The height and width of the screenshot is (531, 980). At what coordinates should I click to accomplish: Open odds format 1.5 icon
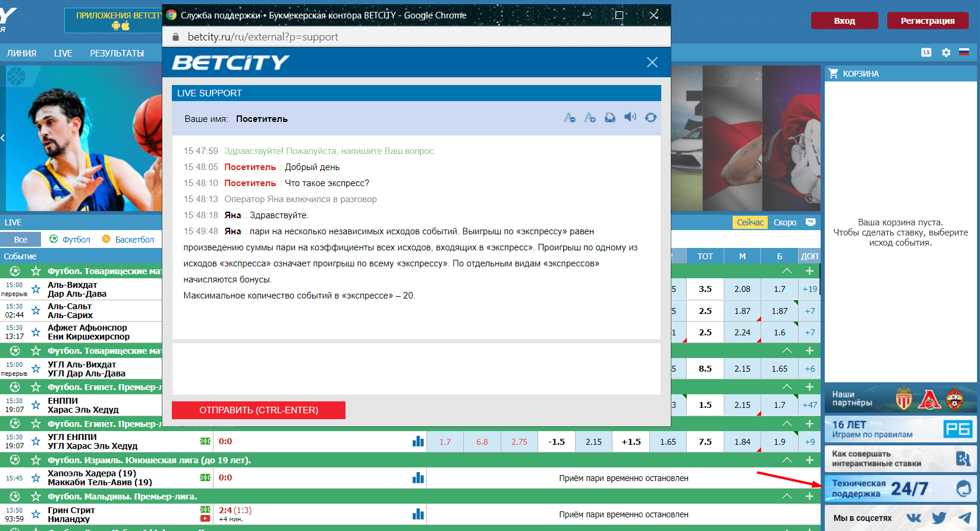pyautogui.click(x=926, y=52)
